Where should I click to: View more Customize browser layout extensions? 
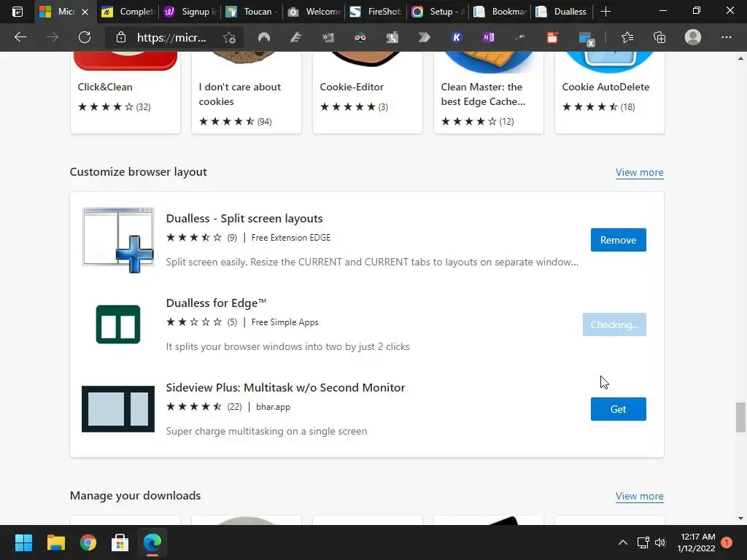coord(639,172)
